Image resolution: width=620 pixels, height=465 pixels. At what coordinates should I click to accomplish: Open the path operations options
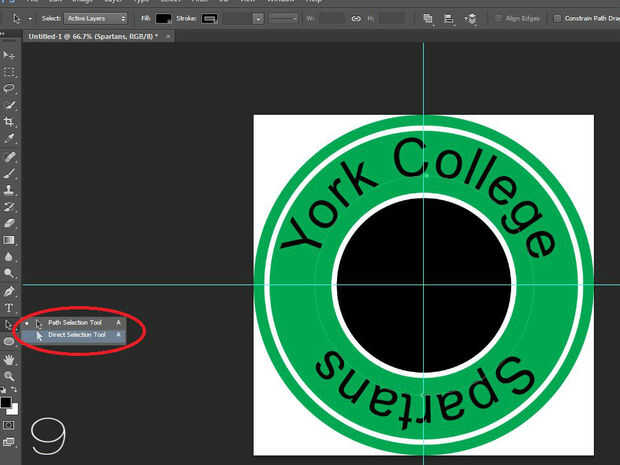click(x=428, y=19)
